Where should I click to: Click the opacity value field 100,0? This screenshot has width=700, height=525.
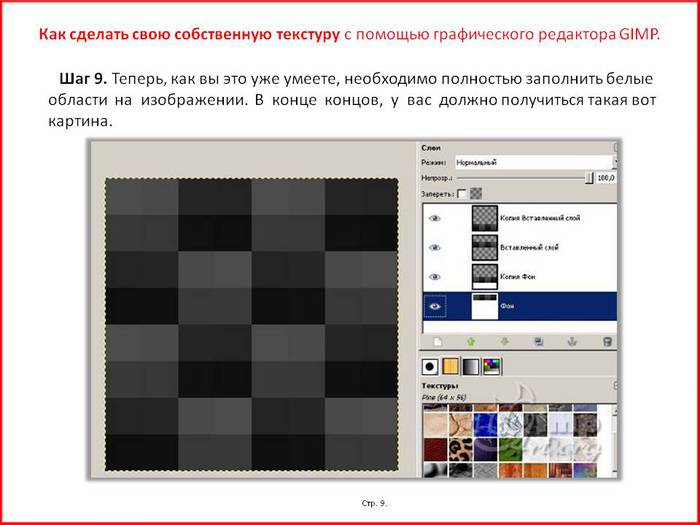(x=607, y=178)
